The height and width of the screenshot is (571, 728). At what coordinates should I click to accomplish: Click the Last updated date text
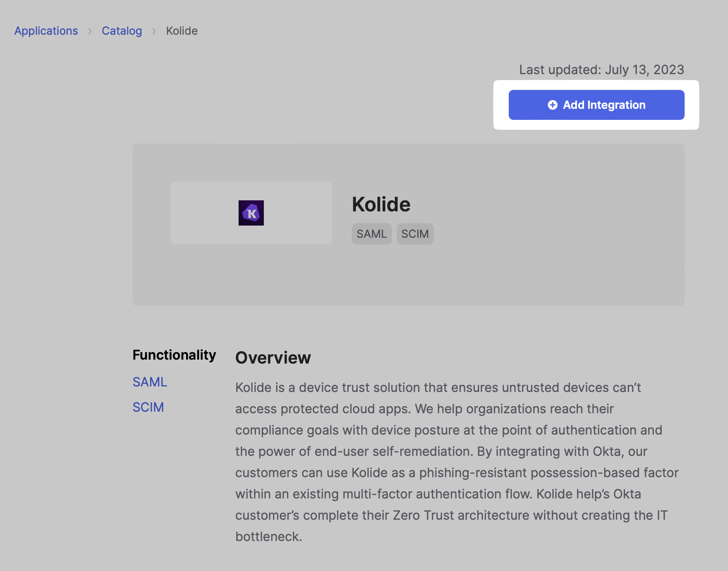pyautogui.click(x=601, y=69)
